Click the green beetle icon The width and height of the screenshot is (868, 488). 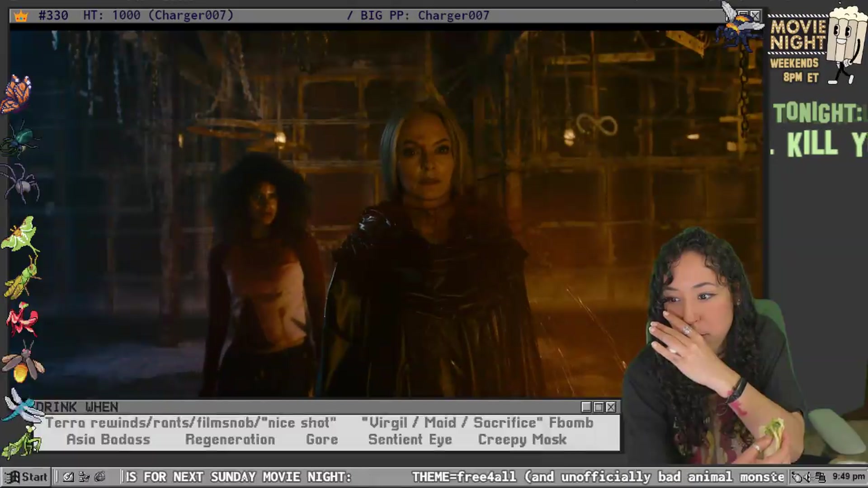(19, 139)
